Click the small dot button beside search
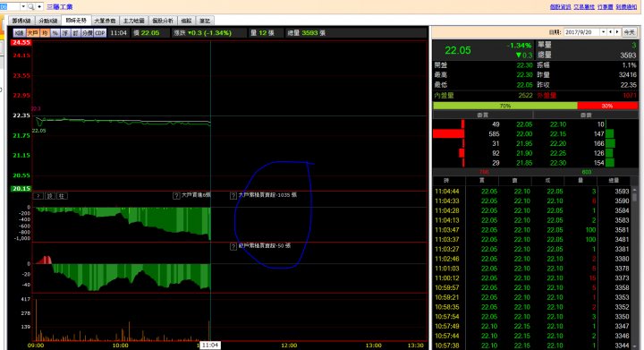The image size is (644, 350). pyautogui.click(x=39, y=6)
